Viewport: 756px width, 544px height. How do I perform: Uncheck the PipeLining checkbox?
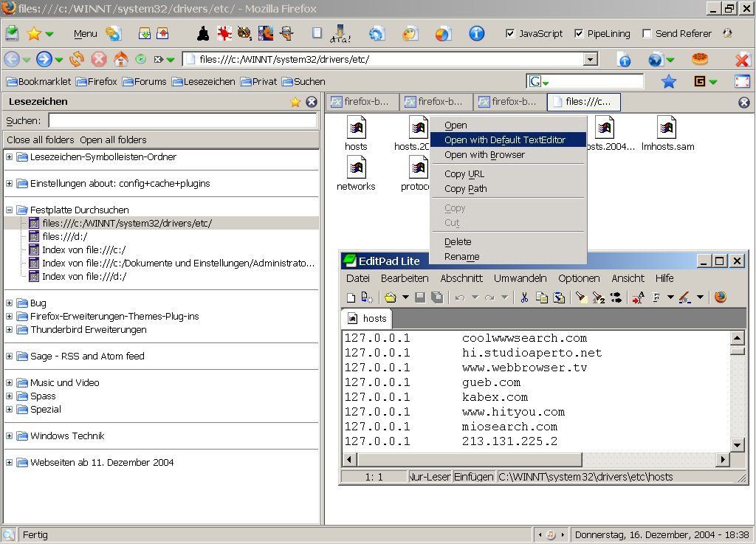pyautogui.click(x=579, y=33)
